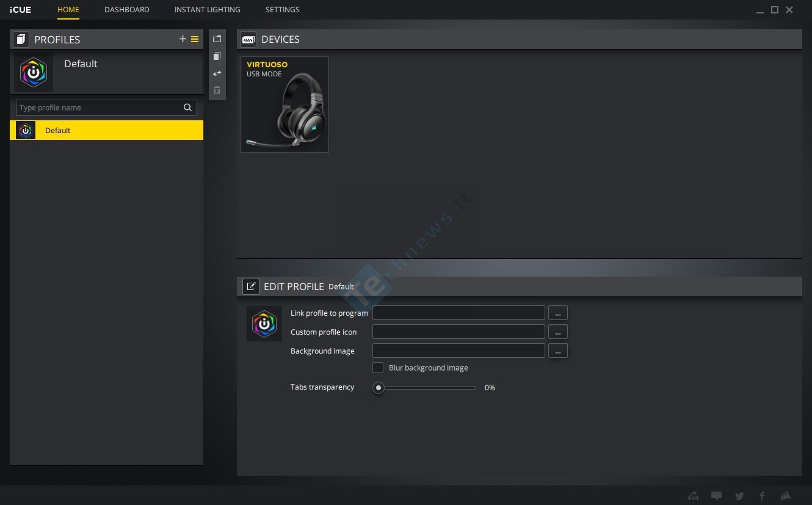Click the Default name beside Edit Profile

pos(341,286)
